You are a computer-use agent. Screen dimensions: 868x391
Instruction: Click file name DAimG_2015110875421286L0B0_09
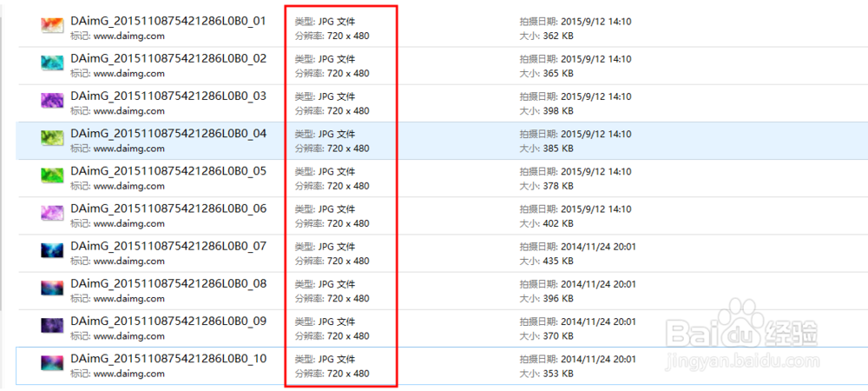(x=169, y=322)
